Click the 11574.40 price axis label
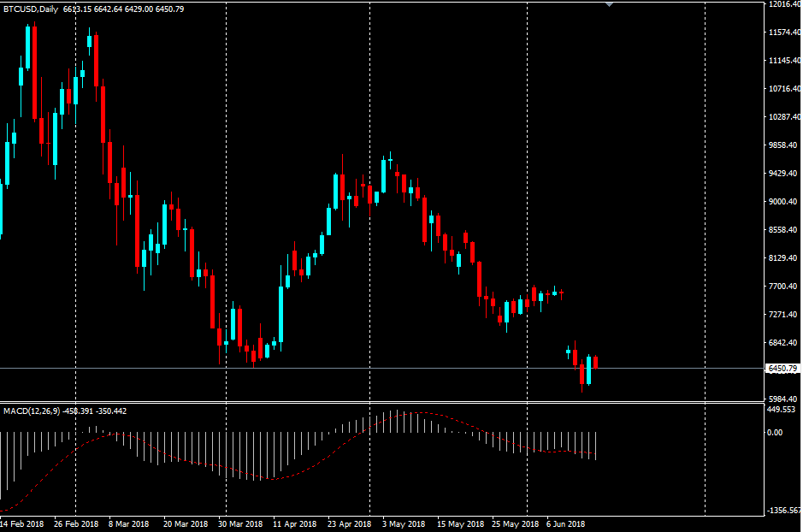This screenshot has height=532, width=803. coord(784,33)
